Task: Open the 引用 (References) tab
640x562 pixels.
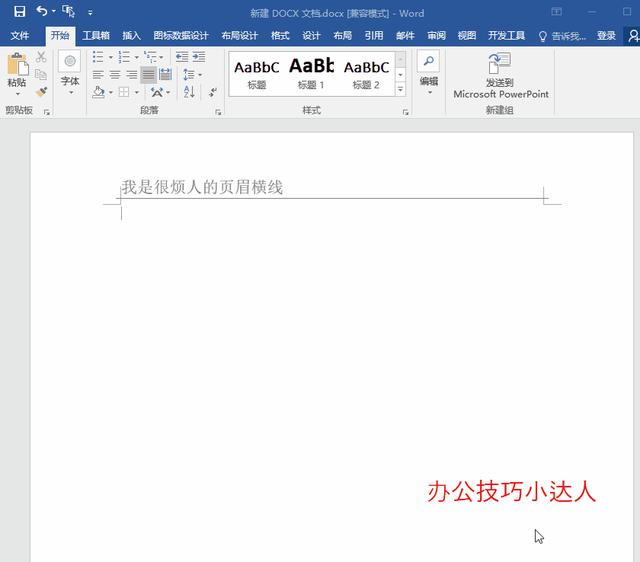Action: coord(374,36)
